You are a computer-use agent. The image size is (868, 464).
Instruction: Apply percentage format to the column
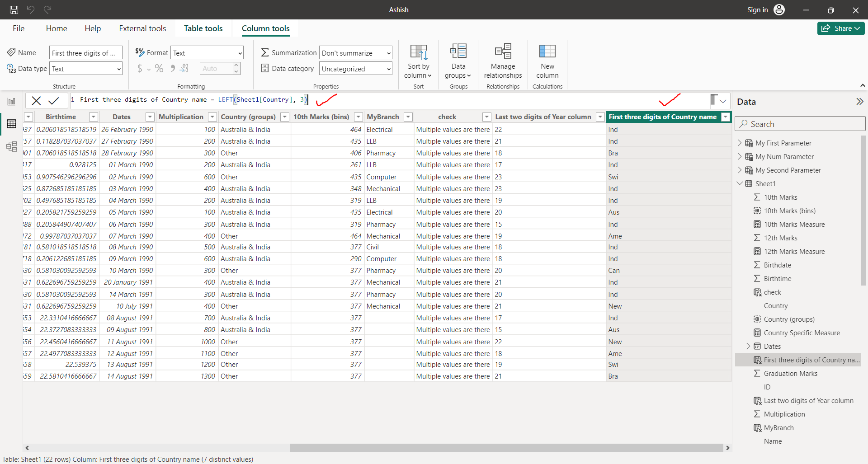pos(159,68)
